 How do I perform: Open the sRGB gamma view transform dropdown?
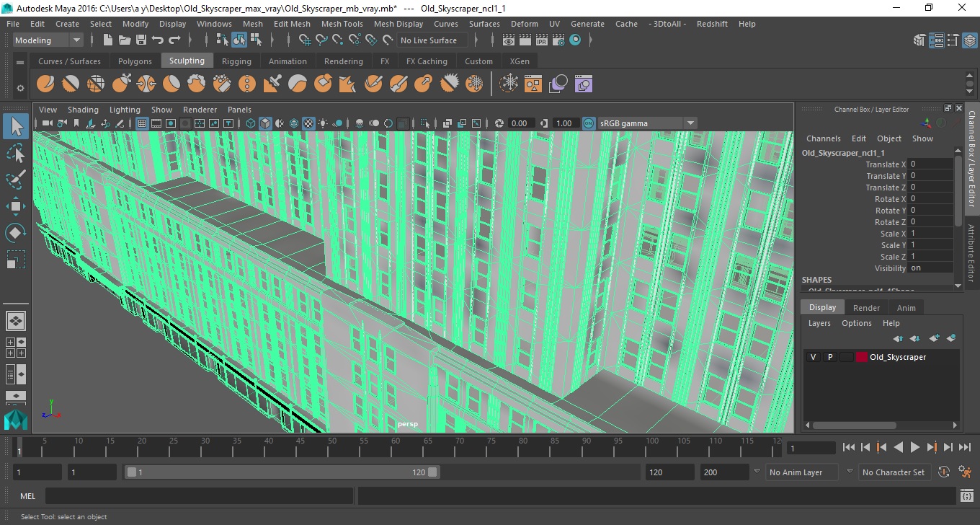pyautogui.click(x=647, y=123)
